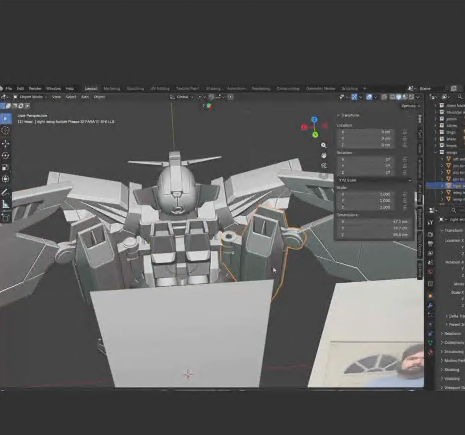Expand the thigh collection in outliner
465x435 pixels.
pyautogui.click(x=435, y=132)
